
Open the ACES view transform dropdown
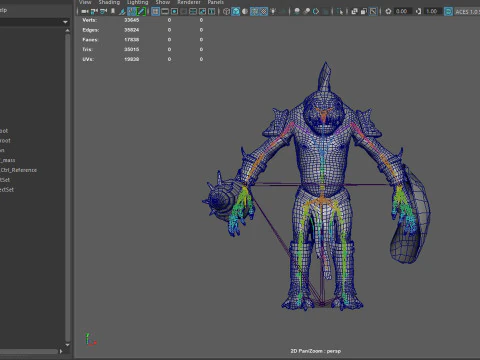coord(467,11)
